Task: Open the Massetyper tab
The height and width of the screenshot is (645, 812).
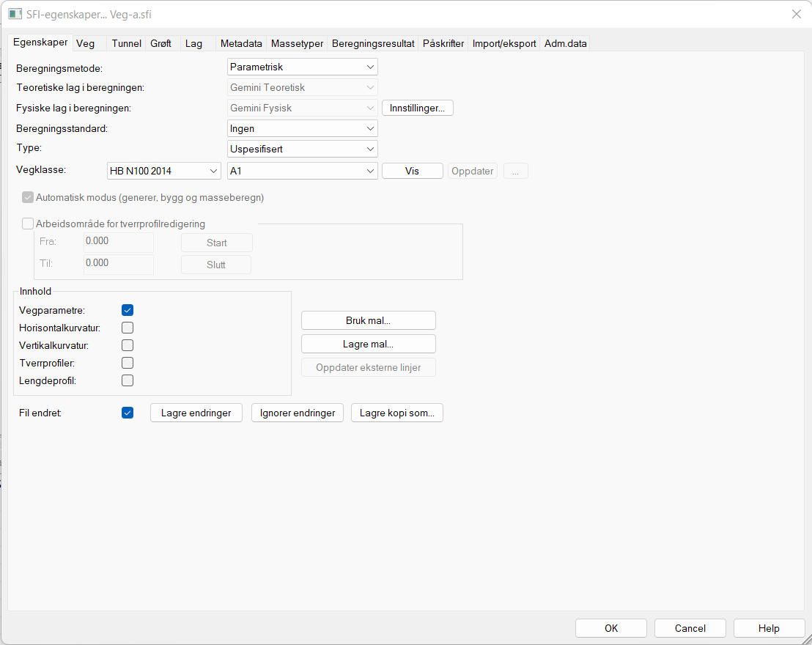Action: (297, 44)
